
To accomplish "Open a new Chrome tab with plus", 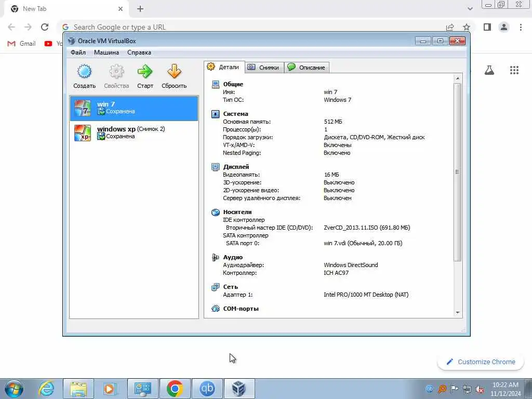I will click(x=140, y=9).
